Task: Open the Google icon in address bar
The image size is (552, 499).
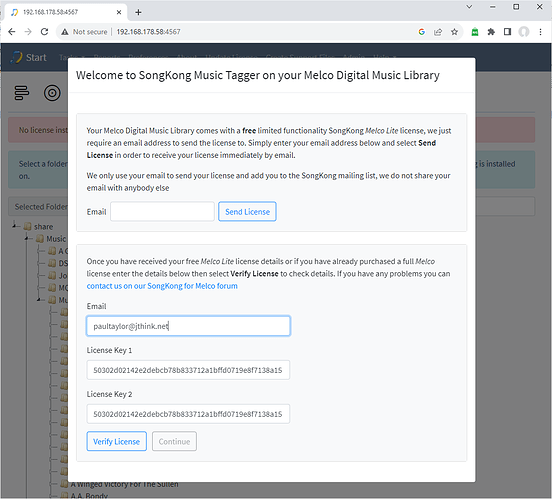Action: 421,32
